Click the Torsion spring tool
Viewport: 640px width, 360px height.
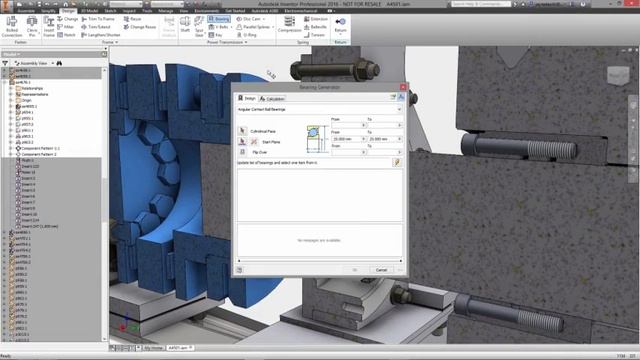point(314,35)
